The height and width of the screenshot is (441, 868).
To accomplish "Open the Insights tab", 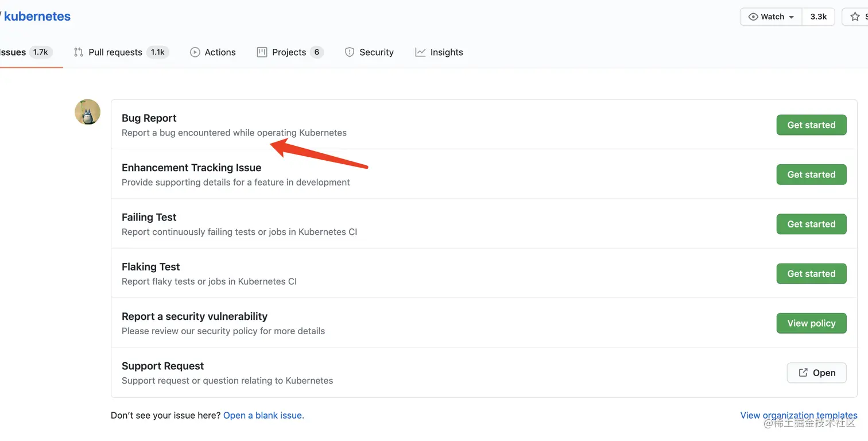I will click(439, 52).
